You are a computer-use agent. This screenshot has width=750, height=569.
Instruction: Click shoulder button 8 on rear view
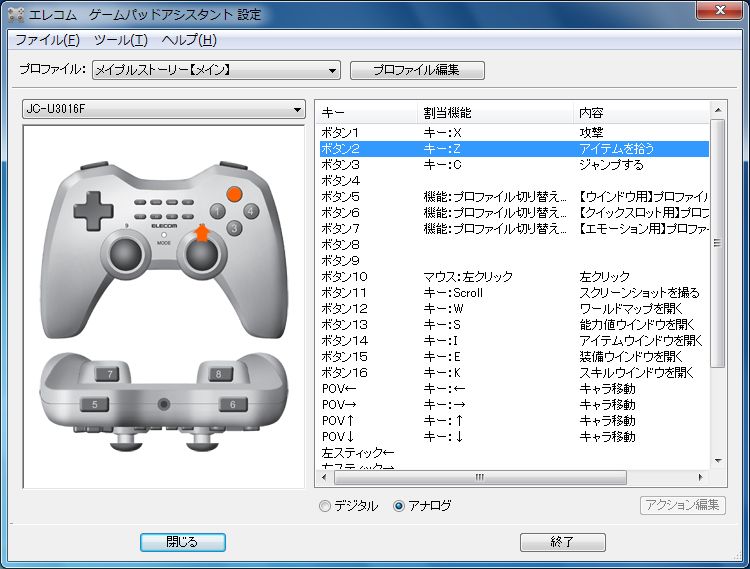(x=221, y=373)
